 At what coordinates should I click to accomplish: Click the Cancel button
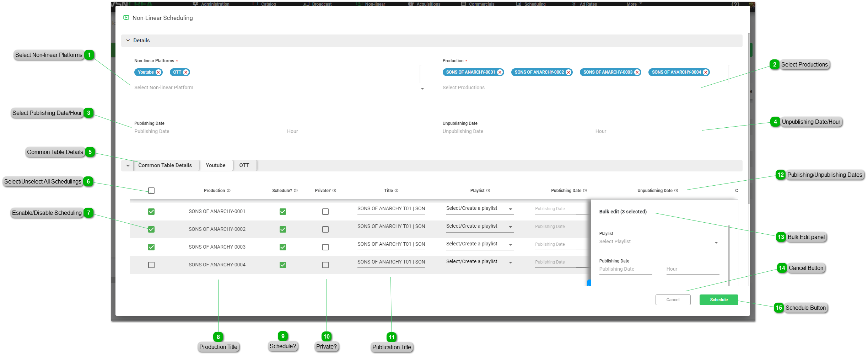pos(673,300)
